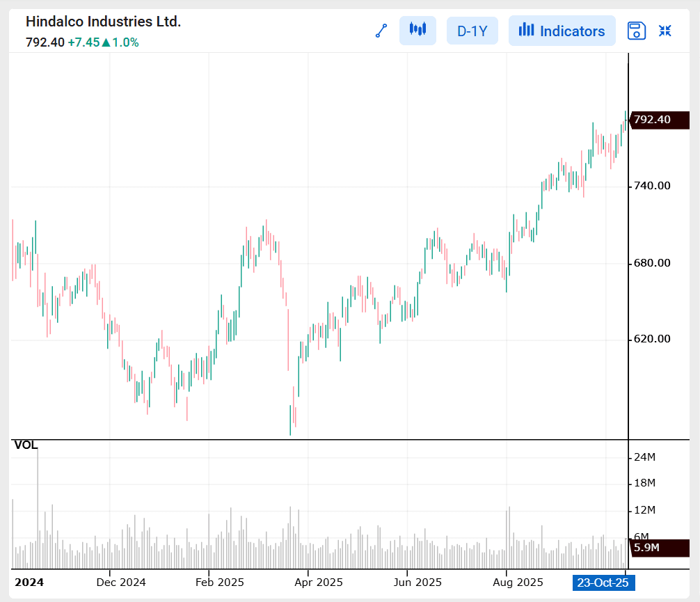
Task: Click the Hindalco Industries Ltd. title
Action: [103, 22]
